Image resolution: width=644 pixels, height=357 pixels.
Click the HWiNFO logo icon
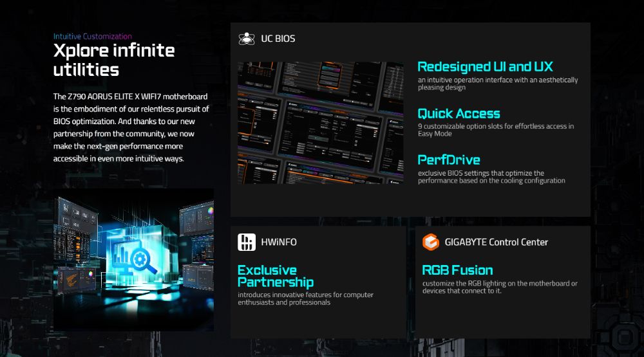tap(247, 242)
